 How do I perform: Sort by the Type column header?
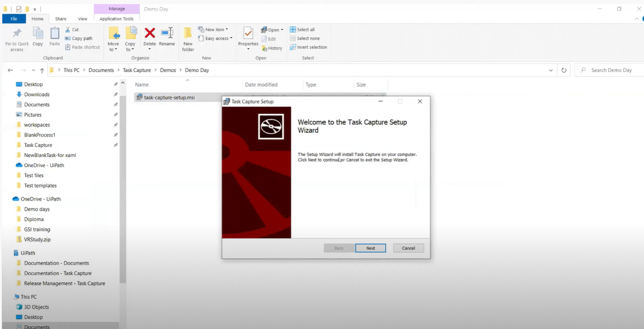click(x=311, y=85)
